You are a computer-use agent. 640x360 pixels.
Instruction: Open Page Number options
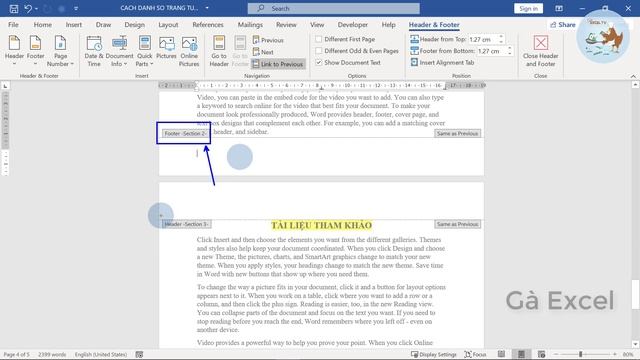pyautogui.click(x=60, y=51)
